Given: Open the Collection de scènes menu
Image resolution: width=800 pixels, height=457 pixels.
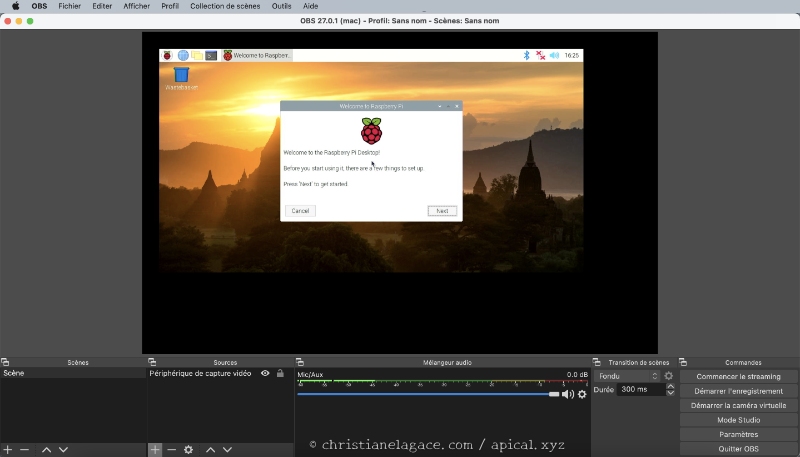Looking at the screenshot, I should pyautogui.click(x=225, y=6).
